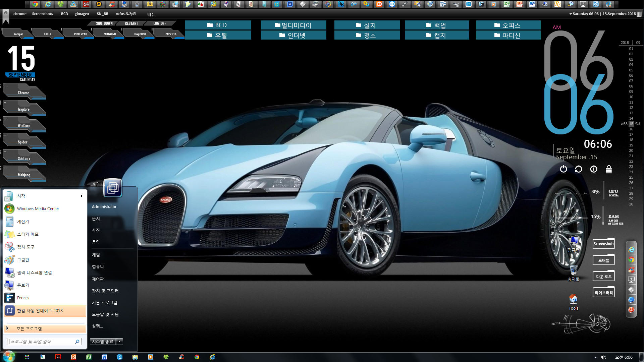Open the Tools desktop icon

point(573,302)
